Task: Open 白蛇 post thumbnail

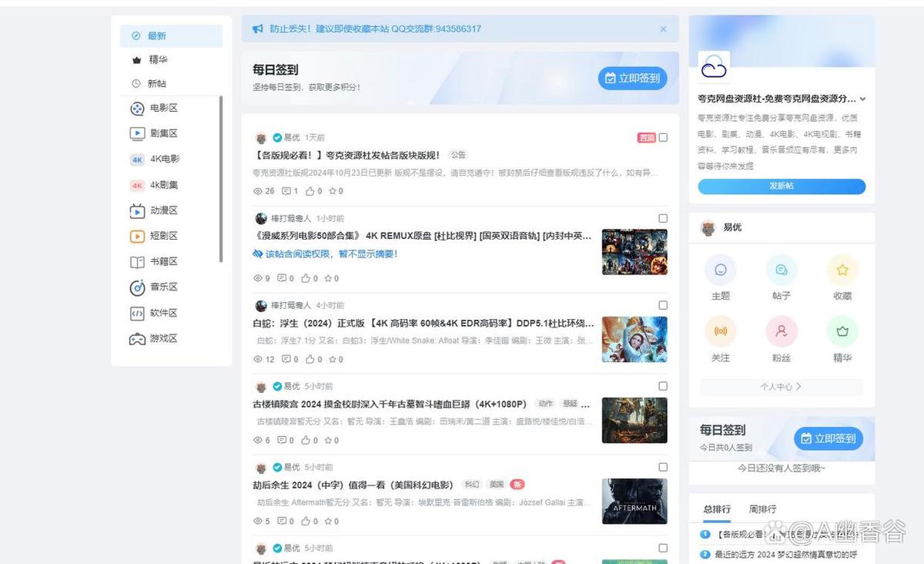Action: pos(634,339)
